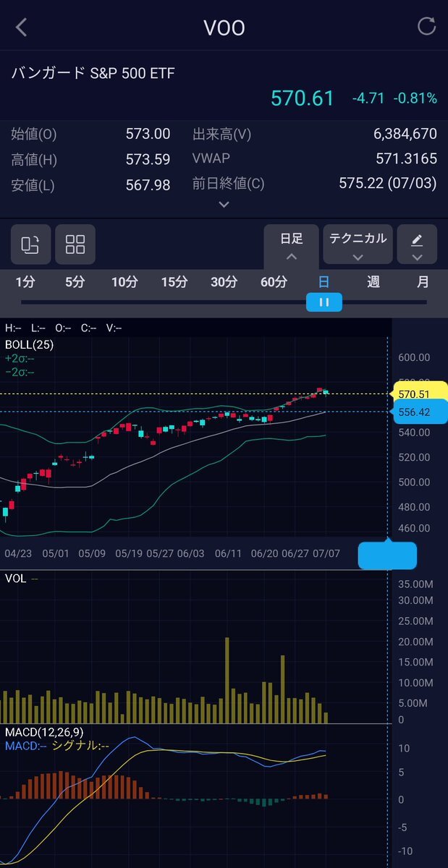
Task: Tap the 始値(O) value 573.00
Action: pyautogui.click(x=148, y=134)
